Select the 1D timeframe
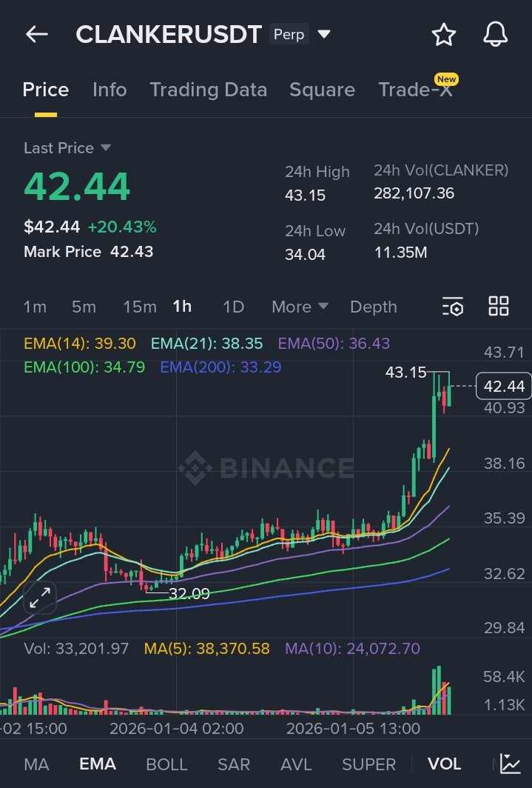 coord(233,307)
